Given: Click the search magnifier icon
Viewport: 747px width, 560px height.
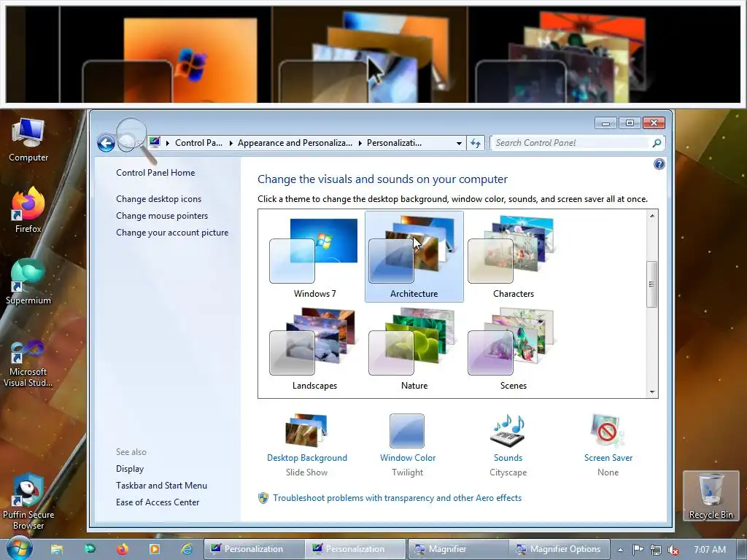Looking at the screenshot, I should 657,143.
